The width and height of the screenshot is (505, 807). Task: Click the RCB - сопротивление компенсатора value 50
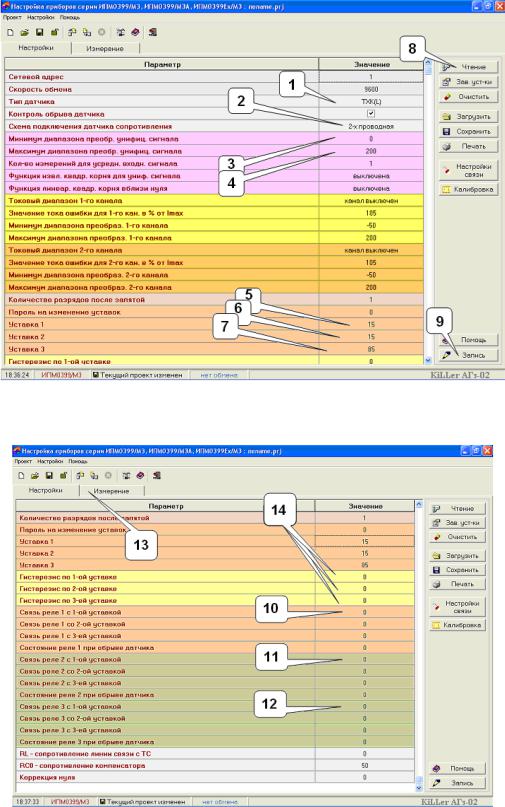click(x=364, y=765)
